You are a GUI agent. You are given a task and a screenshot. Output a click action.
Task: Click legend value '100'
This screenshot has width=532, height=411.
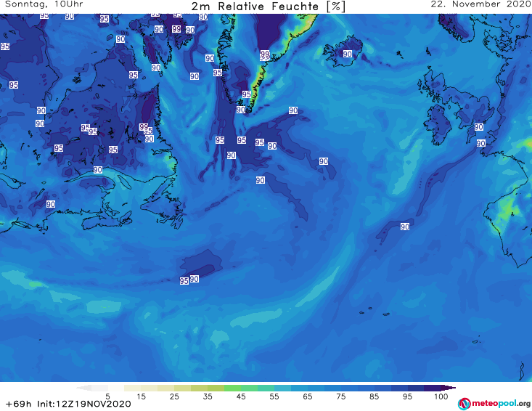441,396
